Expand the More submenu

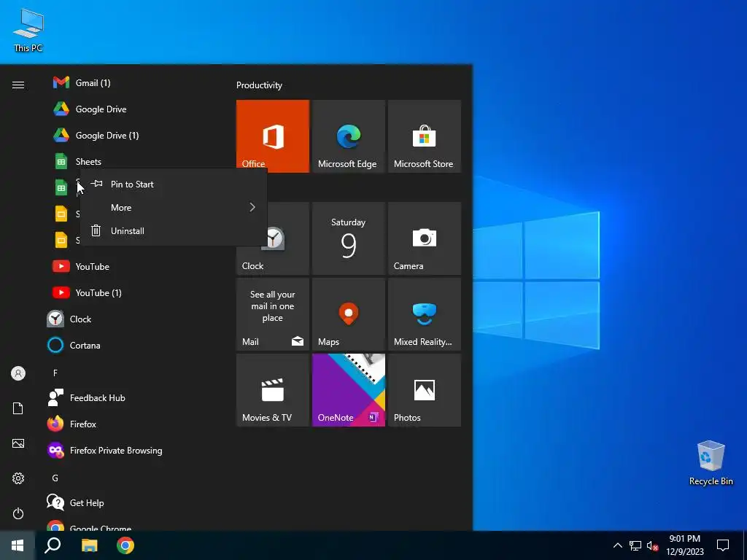coord(174,207)
